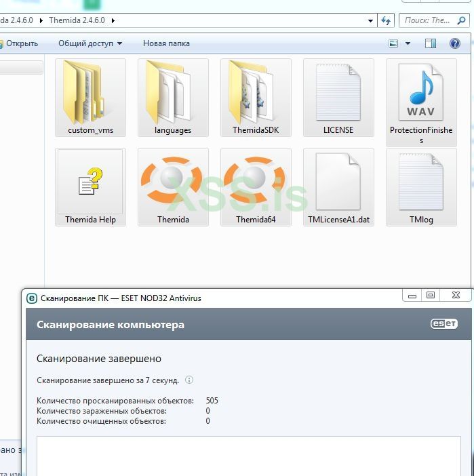Screen dimensions: 474x476
Task: Click the change view icon
Action: tap(393, 43)
